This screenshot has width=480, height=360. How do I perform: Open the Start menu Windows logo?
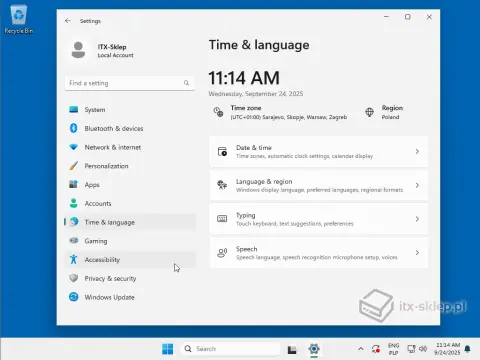coord(167,349)
